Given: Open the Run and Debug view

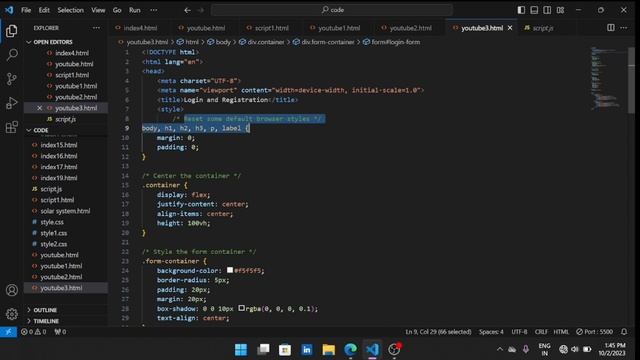Looking at the screenshot, I should click(12, 103).
